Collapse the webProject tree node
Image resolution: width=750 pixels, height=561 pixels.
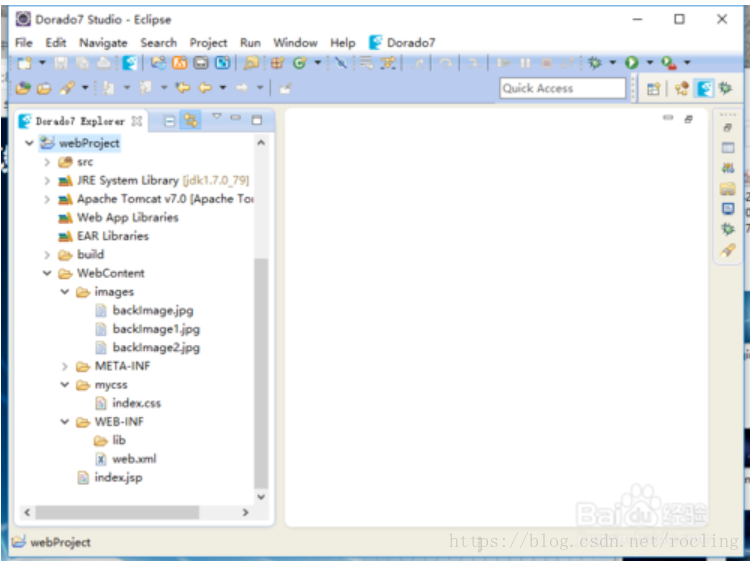point(29,143)
